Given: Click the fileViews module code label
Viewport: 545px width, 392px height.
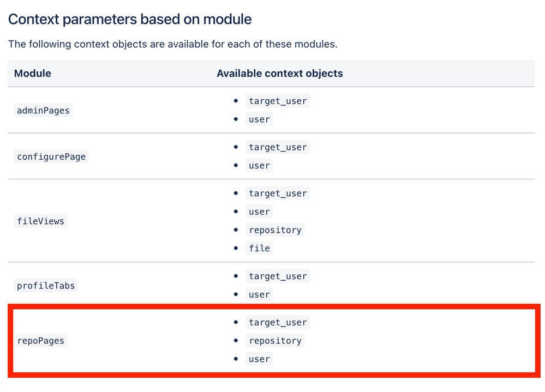Looking at the screenshot, I should click(x=40, y=221).
